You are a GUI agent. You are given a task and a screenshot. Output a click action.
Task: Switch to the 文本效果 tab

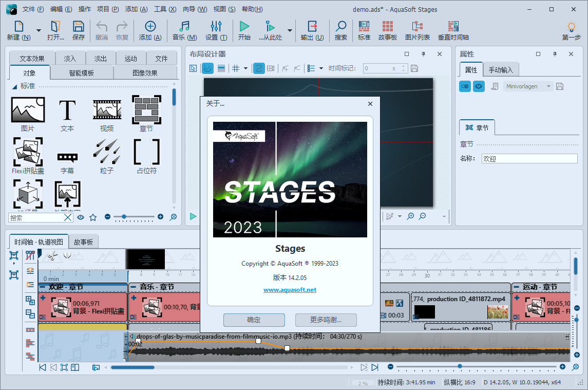click(x=32, y=59)
